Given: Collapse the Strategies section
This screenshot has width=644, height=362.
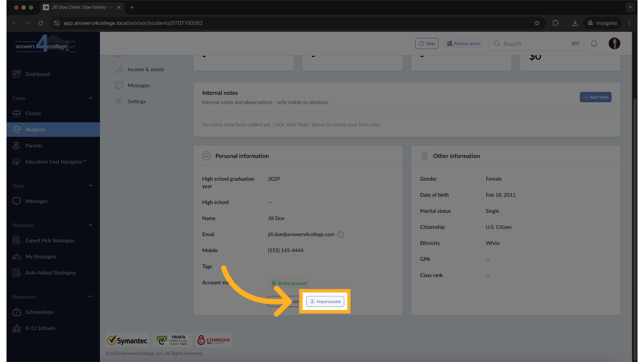Looking at the screenshot, I should coord(90,225).
